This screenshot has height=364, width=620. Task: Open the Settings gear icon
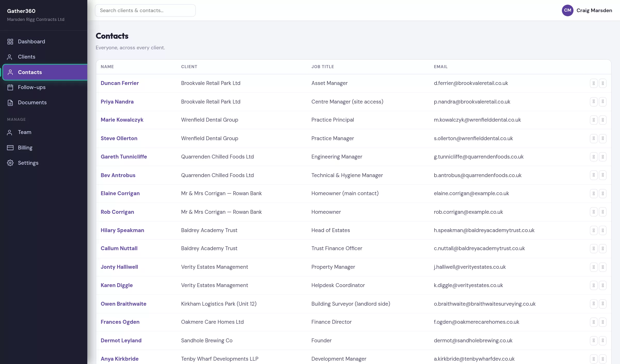10,163
